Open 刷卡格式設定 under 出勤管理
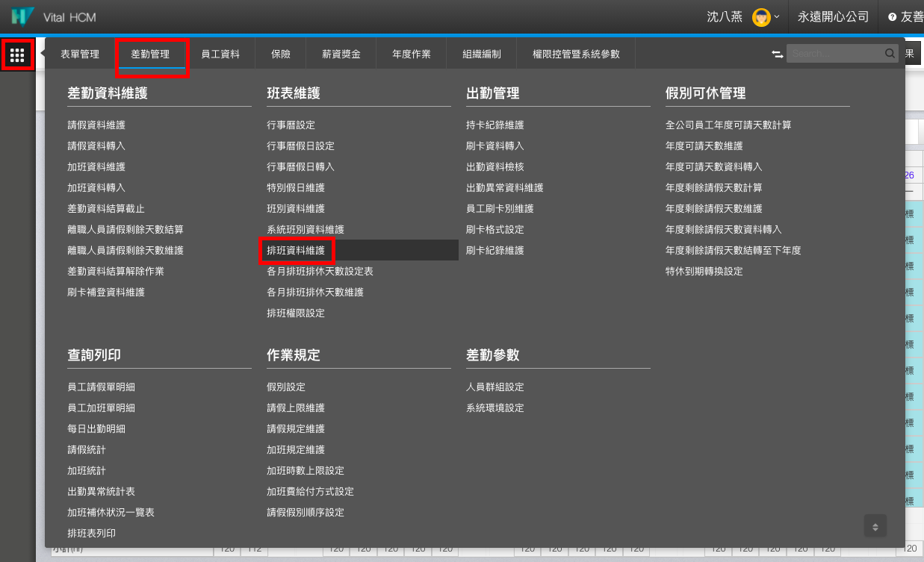Screen dimensions: 924x562 click(494, 230)
